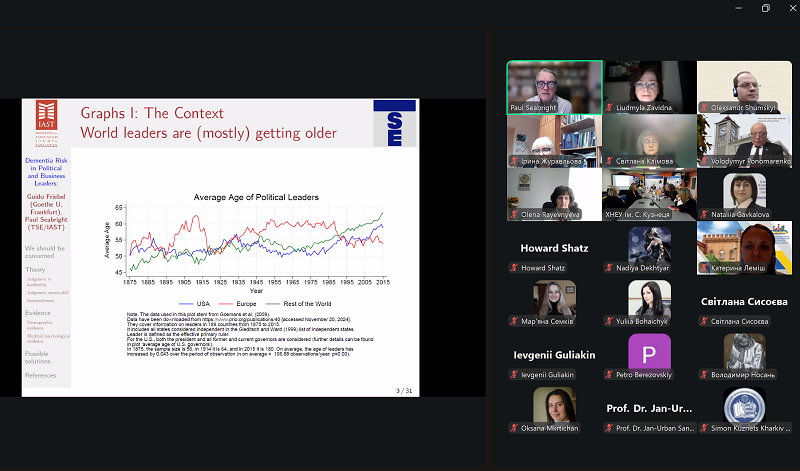
Task: Click 'We should be concerned' outline entry
Action: coord(44,252)
